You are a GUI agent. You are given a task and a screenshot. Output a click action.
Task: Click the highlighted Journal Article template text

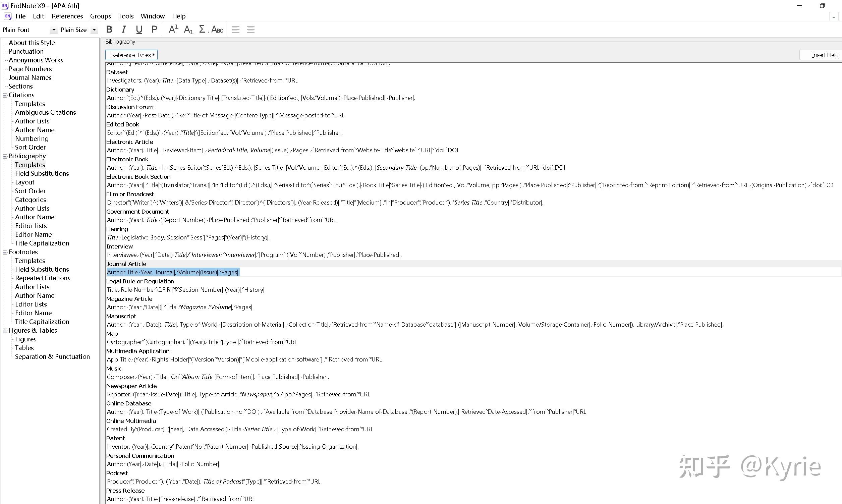pyautogui.click(x=173, y=272)
